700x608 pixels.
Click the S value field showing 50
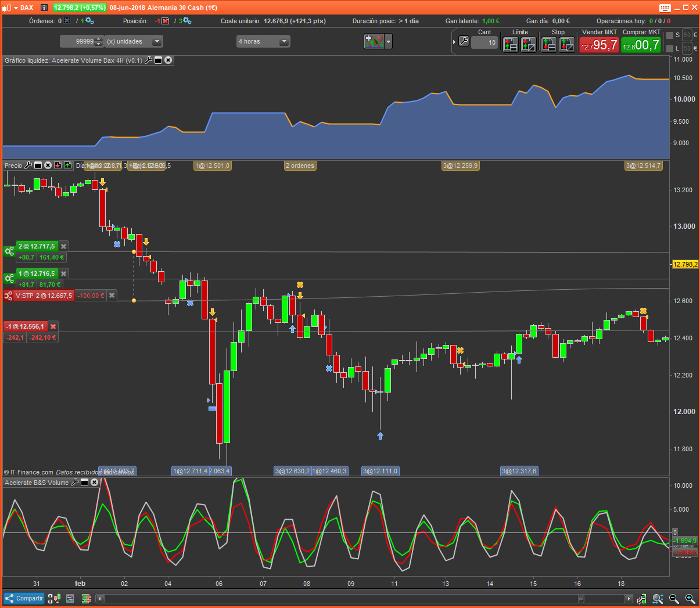pos(687,35)
